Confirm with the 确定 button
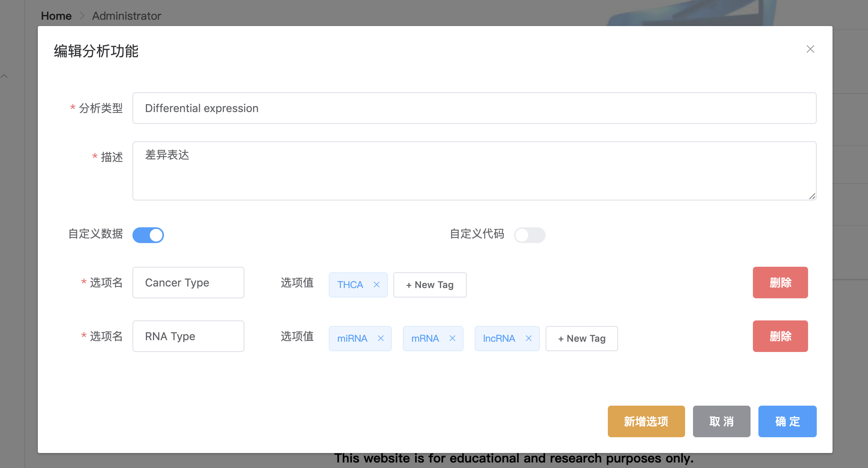The image size is (868, 468). tap(787, 421)
